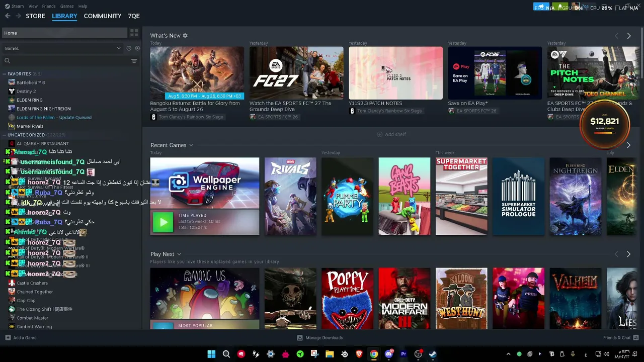Open Clap Clap from the game list
Viewport: 644px width, 362px height.
[x=26, y=301]
